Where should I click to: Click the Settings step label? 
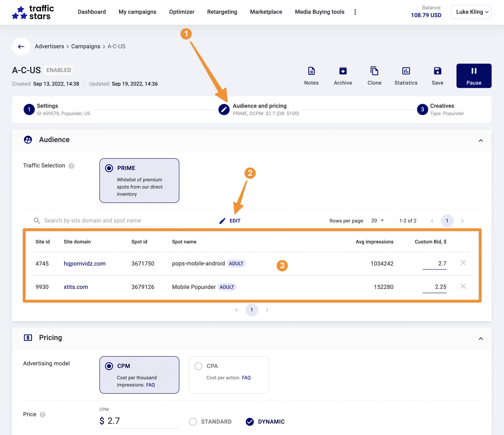[47, 106]
